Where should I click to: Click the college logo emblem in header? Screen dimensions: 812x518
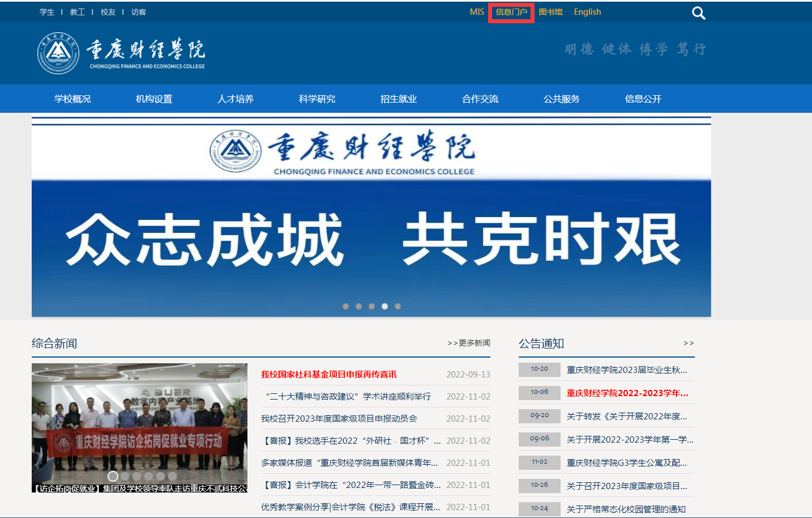pos(58,53)
